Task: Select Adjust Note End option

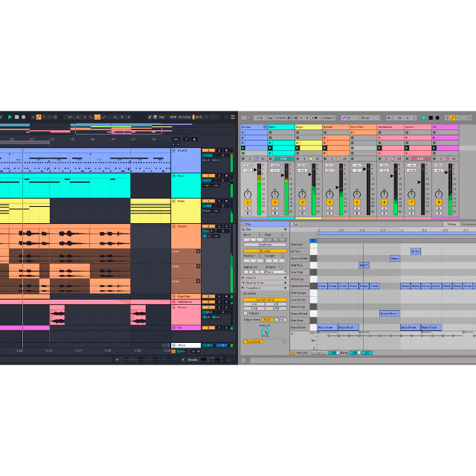Action: click(281, 320)
